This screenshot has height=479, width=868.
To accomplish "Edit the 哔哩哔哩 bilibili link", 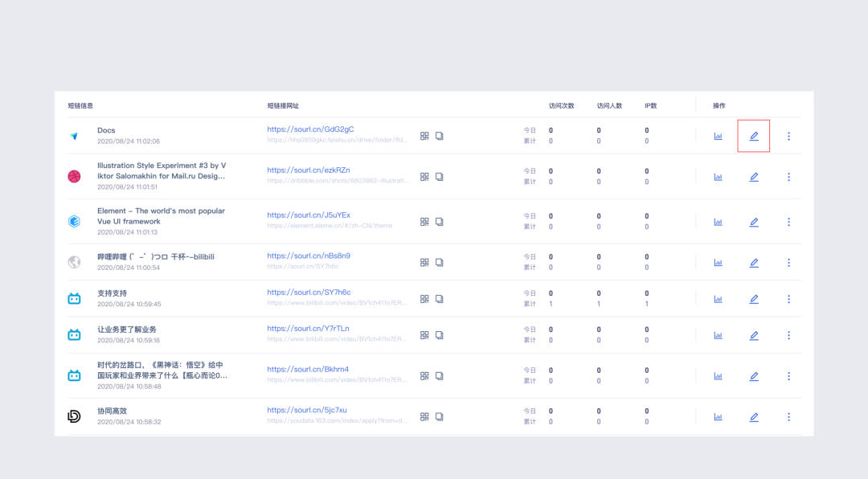I will click(754, 263).
